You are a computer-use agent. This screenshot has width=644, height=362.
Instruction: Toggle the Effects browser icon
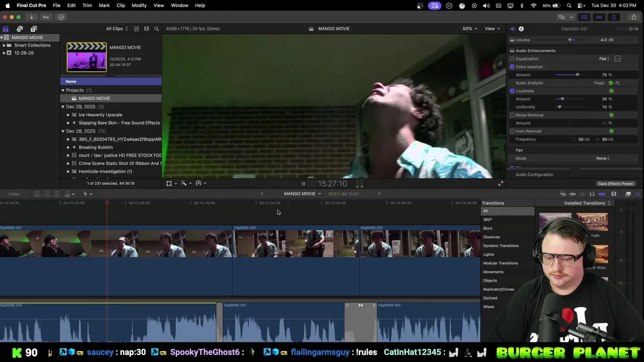pyautogui.click(x=628, y=194)
